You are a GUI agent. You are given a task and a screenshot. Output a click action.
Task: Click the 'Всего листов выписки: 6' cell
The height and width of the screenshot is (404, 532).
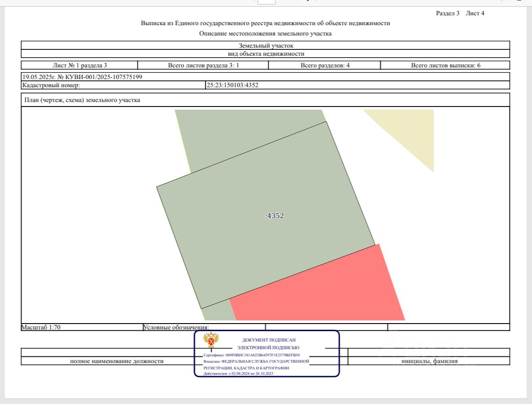[x=445, y=65]
